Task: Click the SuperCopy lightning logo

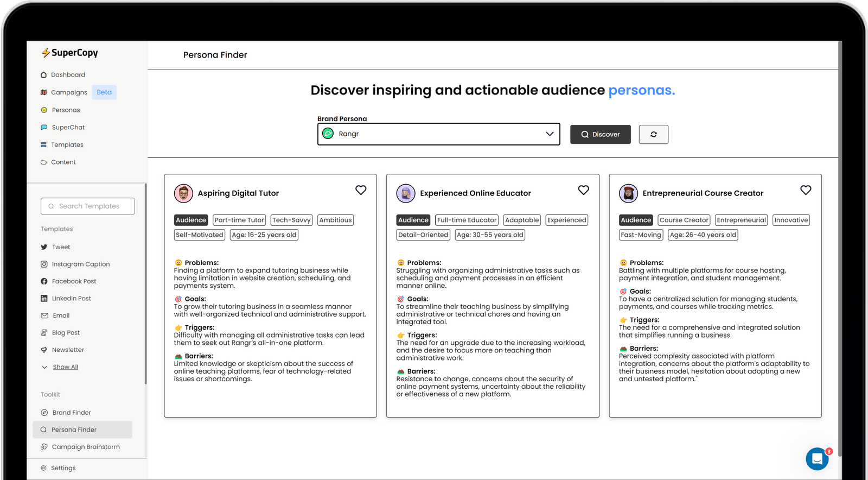Action: 46,53
